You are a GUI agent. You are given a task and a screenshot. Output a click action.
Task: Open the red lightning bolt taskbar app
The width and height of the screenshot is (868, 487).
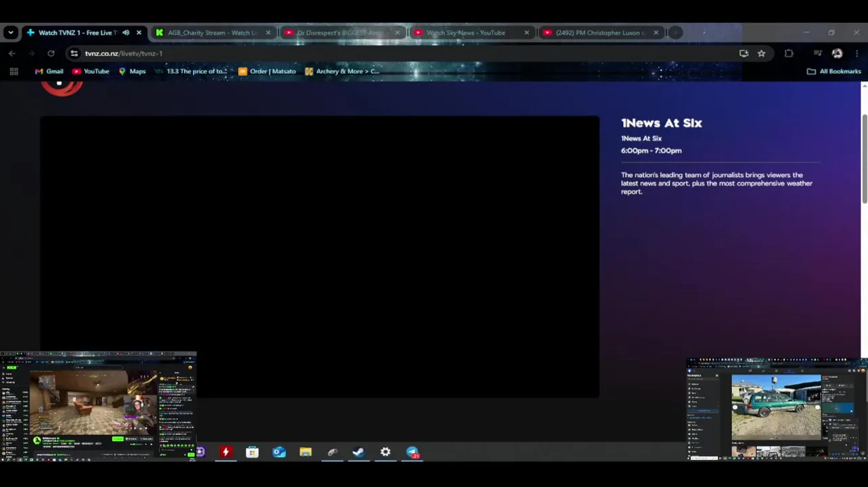pyautogui.click(x=225, y=452)
